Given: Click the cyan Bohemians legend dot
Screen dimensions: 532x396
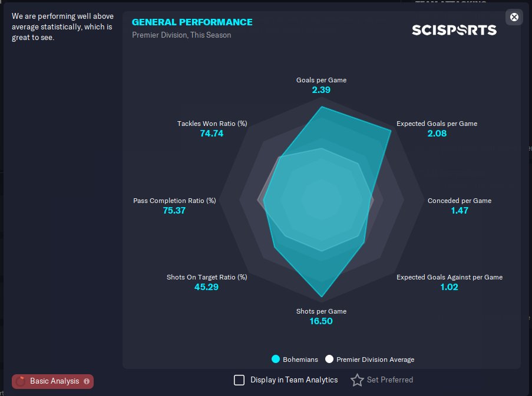Looking at the screenshot, I should point(276,359).
